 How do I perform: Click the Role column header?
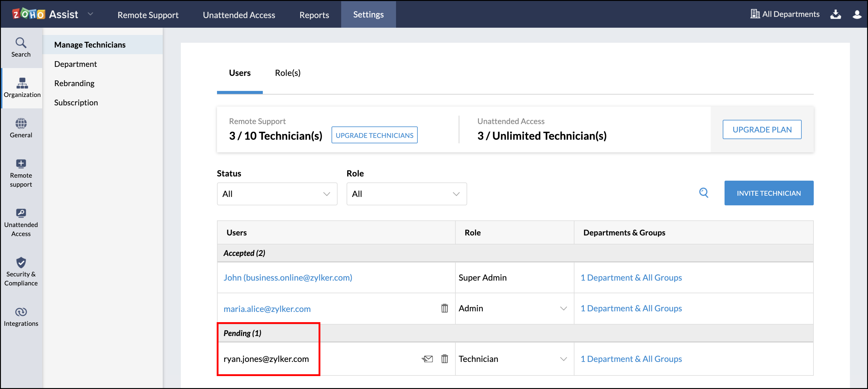(x=472, y=233)
